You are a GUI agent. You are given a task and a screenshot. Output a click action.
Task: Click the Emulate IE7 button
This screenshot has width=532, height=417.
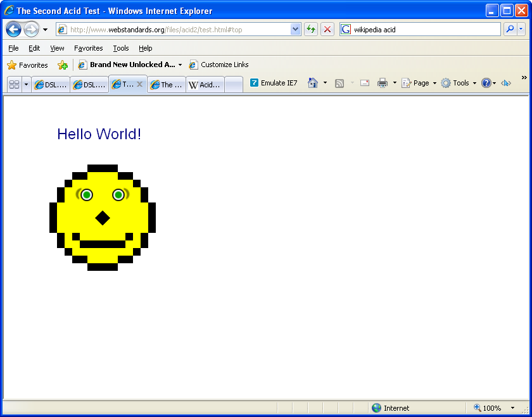click(274, 83)
